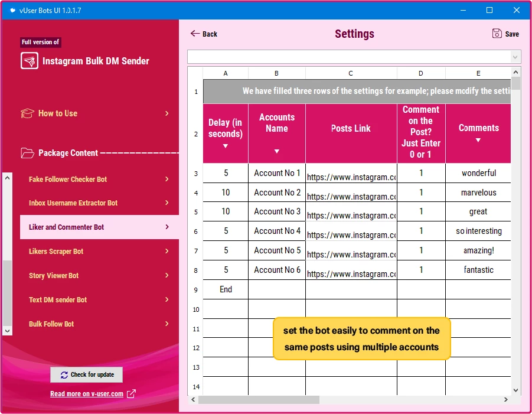Click the vUser app icon in title bar

pyautogui.click(x=12, y=10)
